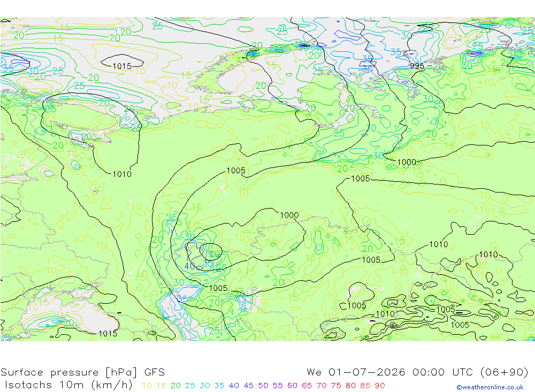Click the forecast date "We 01-07-2026 00:00 UTC (06+90)"
535x392 pixels.
(417, 372)
